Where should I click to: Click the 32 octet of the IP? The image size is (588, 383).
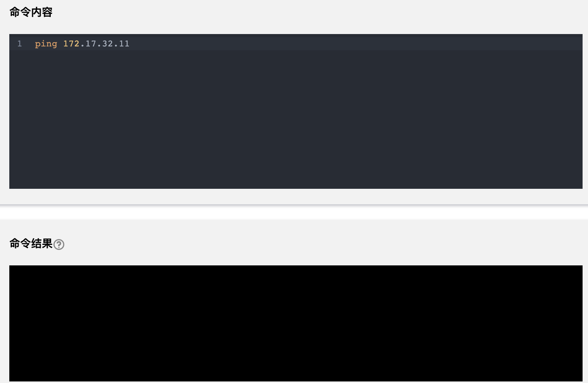pyautogui.click(x=108, y=44)
